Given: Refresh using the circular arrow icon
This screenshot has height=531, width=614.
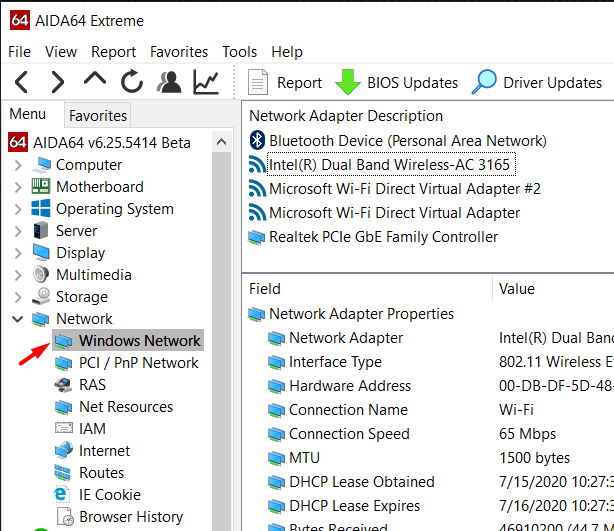Looking at the screenshot, I should (132, 81).
